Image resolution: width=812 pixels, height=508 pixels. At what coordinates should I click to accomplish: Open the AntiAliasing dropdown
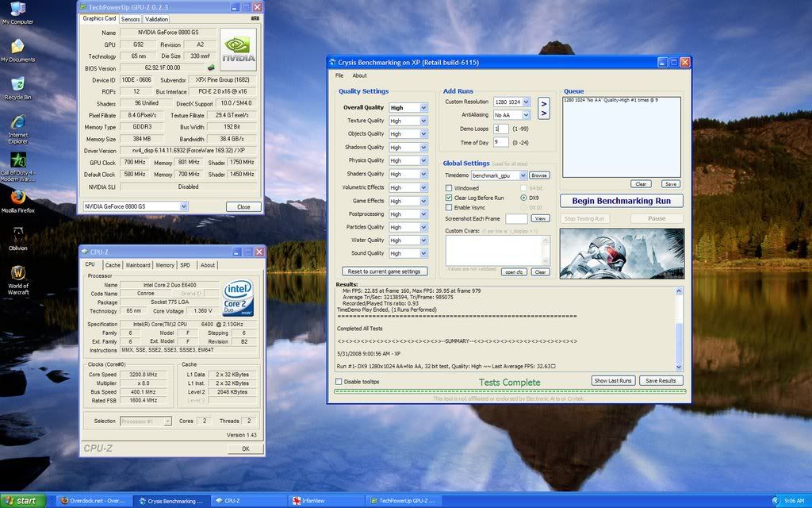click(527, 115)
